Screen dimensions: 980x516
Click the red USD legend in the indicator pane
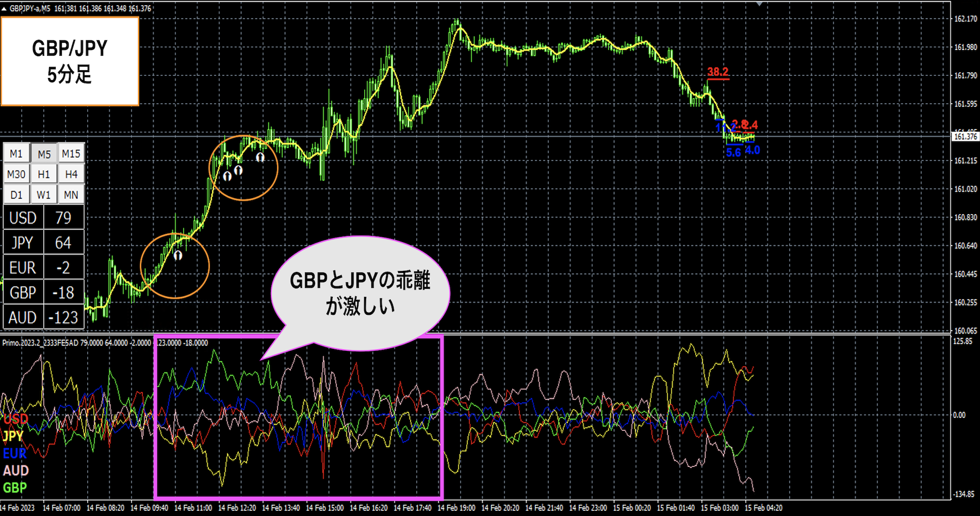pos(14,419)
